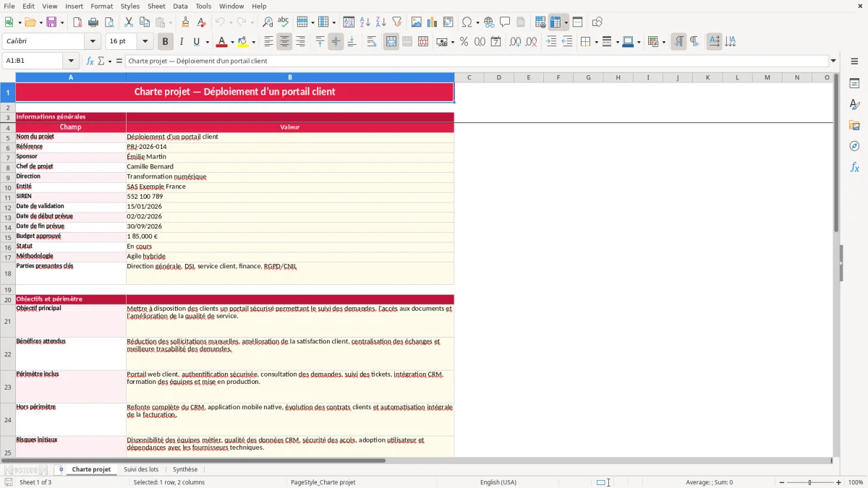The height and width of the screenshot is (488, 868).
Task: Click the PageStyle_Charte projet status field
Action: [x=323, y=482]
